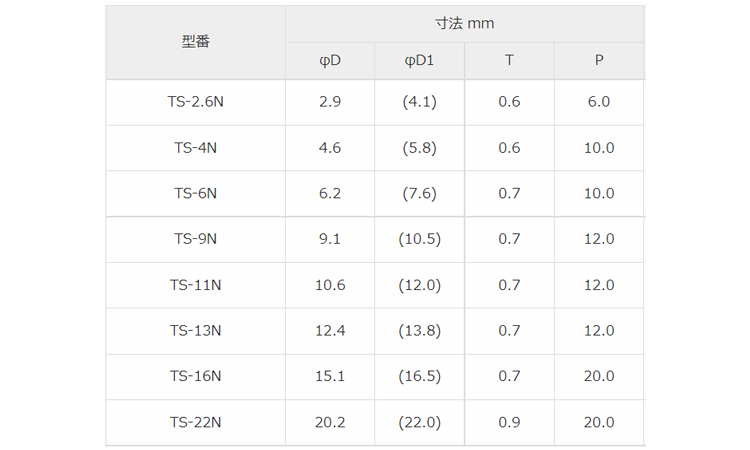Click the 寸法 mm header cell
Screen dimensions: 750x450
(464, 23)
